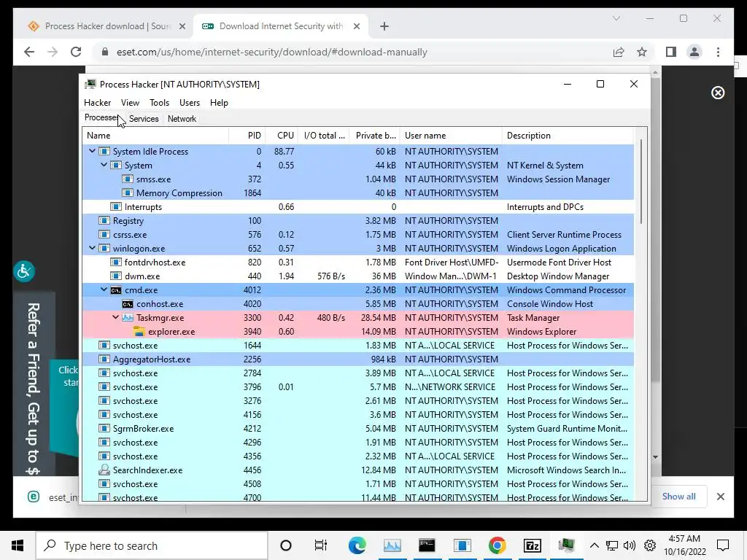Image resolution: width=747 pixels, height=560 pixels.
Task: Click the Interrupts row icon
Action: [116, 206]
